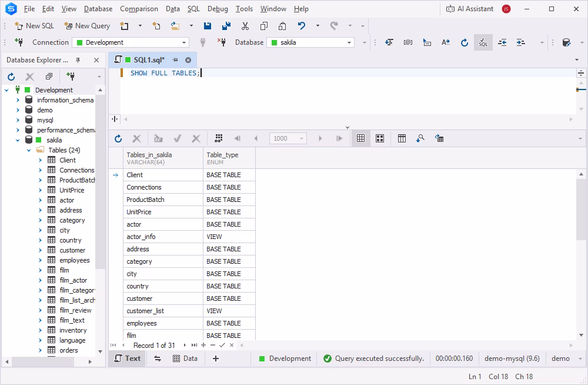Screen dimensions: 588x385
Task: Select the film_text table in tree
Action: click(x=72, y=320)
